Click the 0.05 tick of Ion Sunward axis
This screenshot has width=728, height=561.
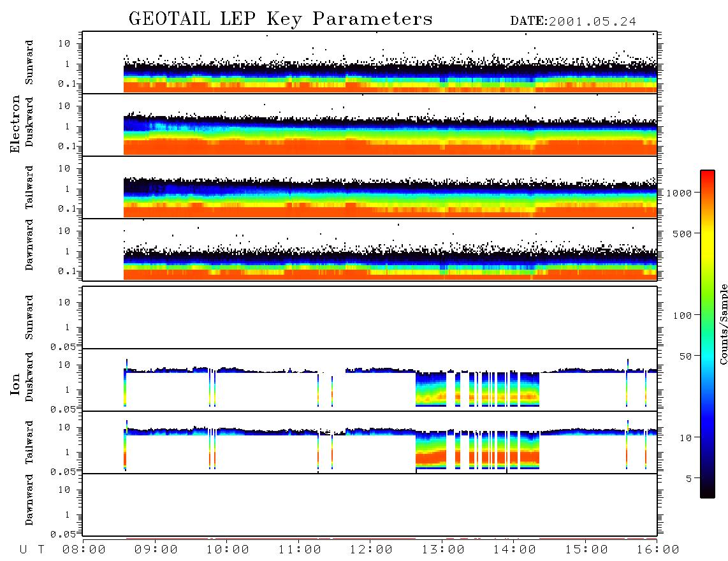62,347
